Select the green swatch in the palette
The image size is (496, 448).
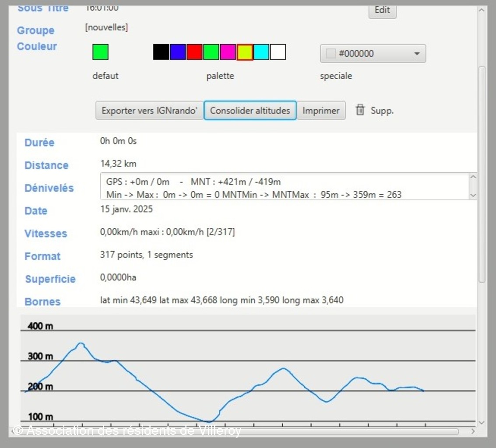click(x=211, y=52)
